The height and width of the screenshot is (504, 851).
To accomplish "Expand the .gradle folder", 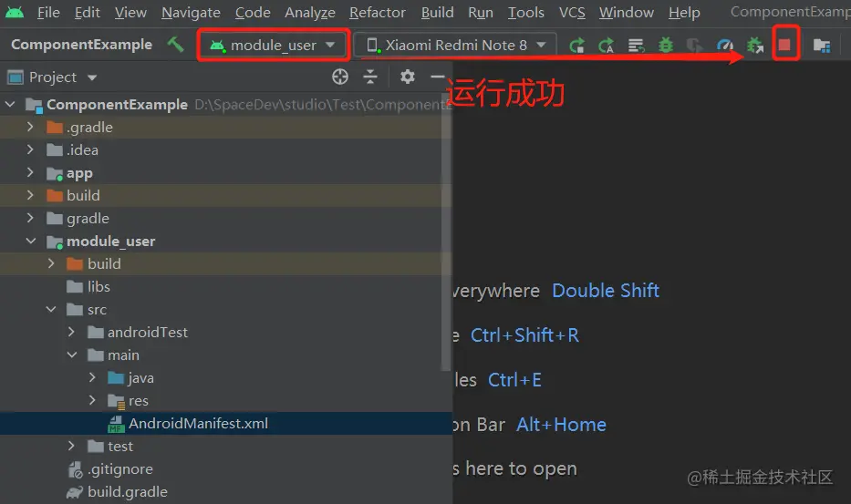I will (x=30, y=127).
